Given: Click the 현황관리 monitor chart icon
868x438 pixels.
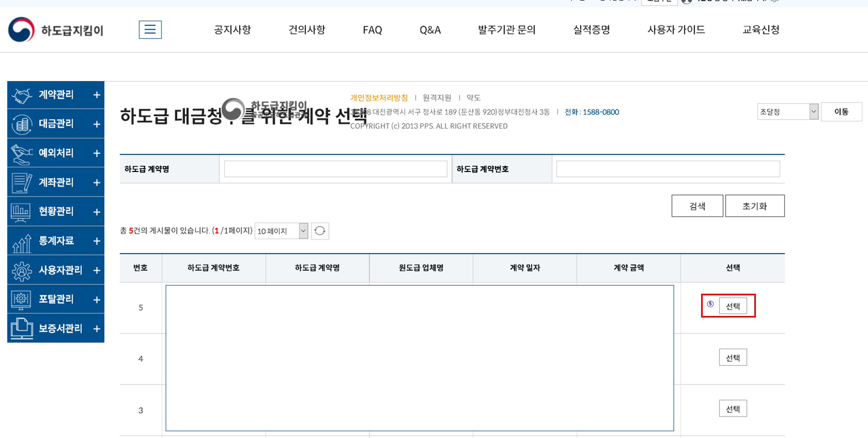Looking at the screenshot, I should pyautogui.click(x=21, y=212).
